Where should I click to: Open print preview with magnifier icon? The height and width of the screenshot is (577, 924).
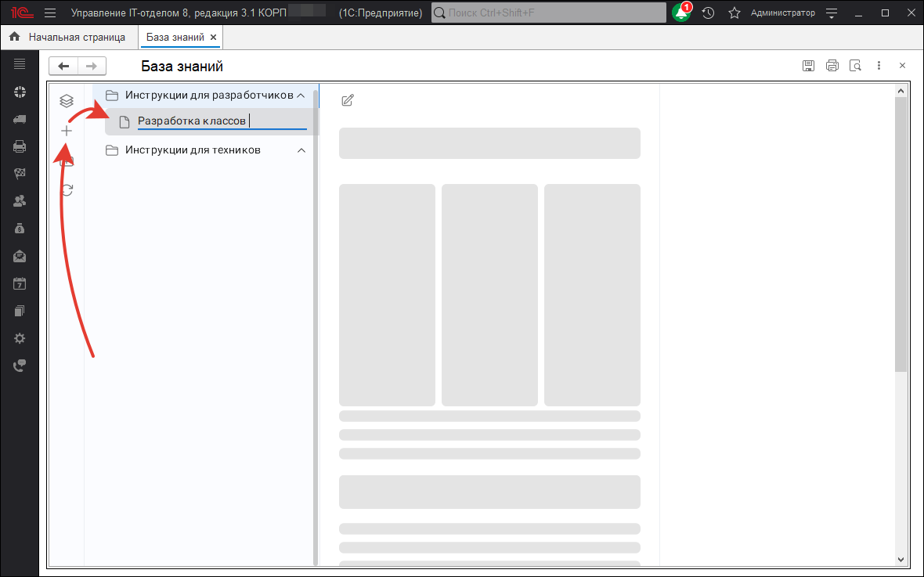pos(856,66)
